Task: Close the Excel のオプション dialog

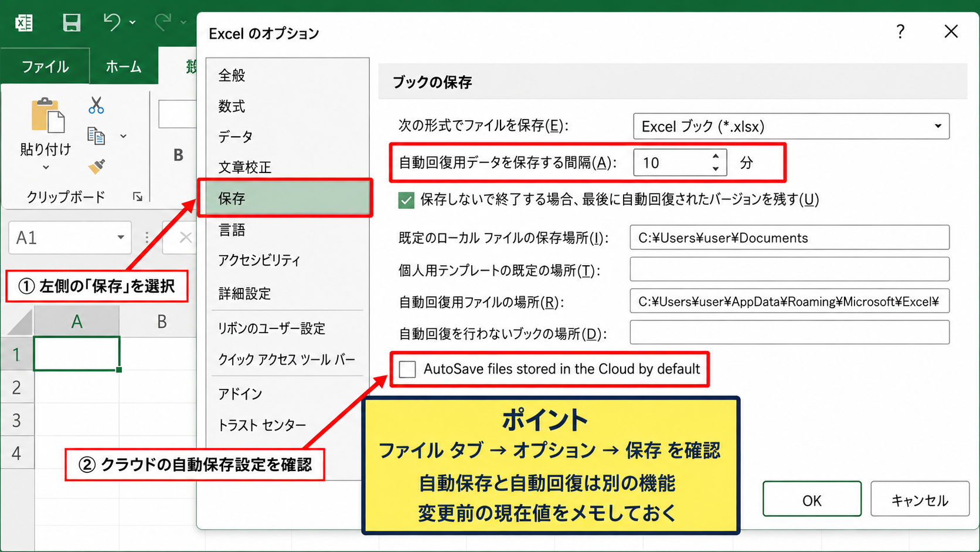Action: (951, 32)
